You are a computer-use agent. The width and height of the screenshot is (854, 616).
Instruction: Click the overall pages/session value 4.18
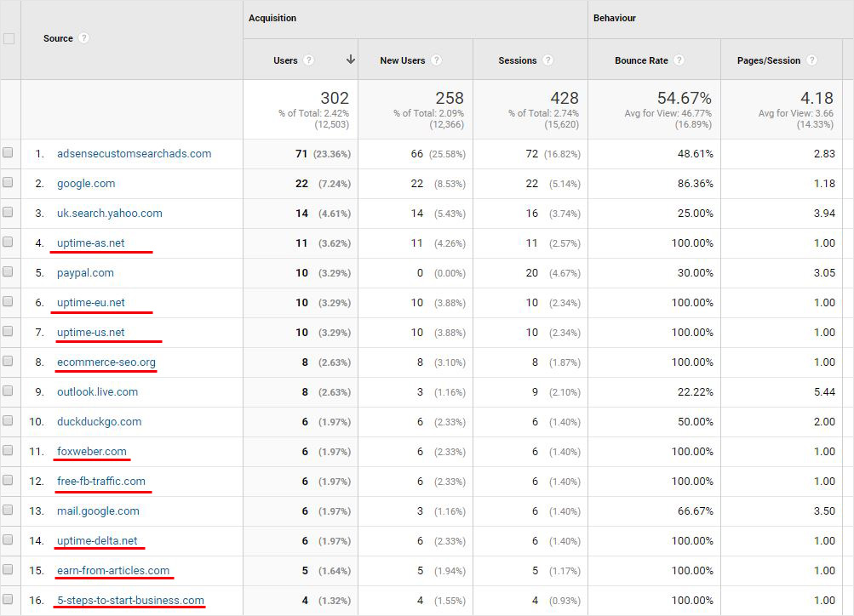(817, 98)
